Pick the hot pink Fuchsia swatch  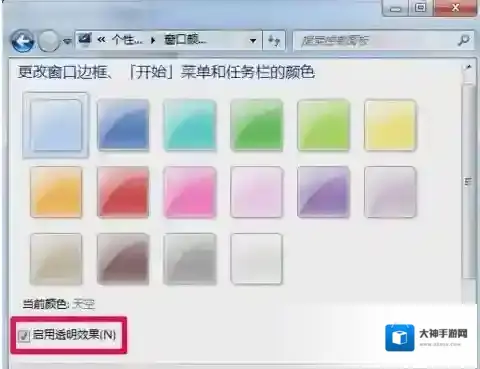click(x=190, y=192)
